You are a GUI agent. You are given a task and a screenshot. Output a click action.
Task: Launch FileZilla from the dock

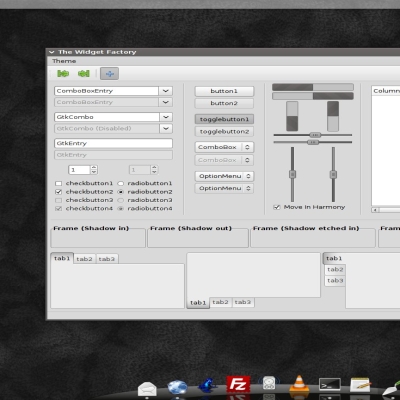pos(238,385)
